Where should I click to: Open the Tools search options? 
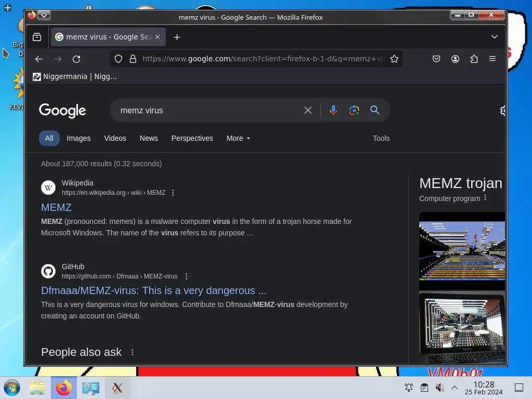[381, 138]
